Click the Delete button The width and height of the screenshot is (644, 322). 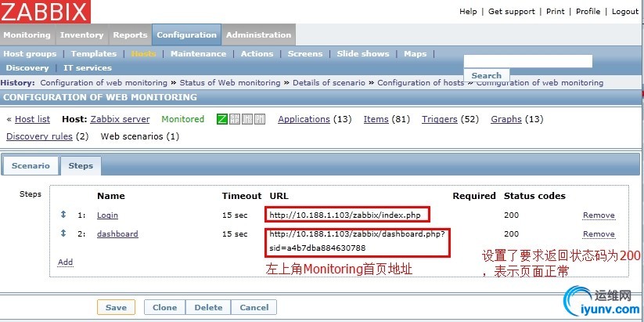(x=208, y=308)
